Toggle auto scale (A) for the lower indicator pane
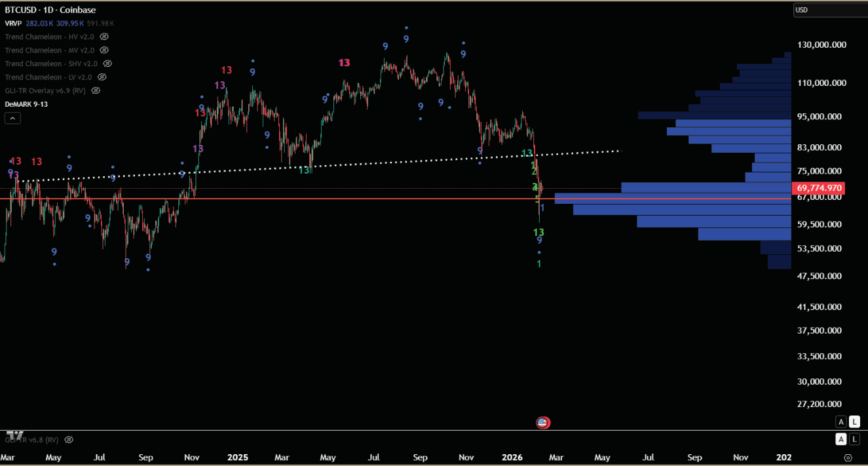This screenshot has width=868, height=466. (841, 439)
